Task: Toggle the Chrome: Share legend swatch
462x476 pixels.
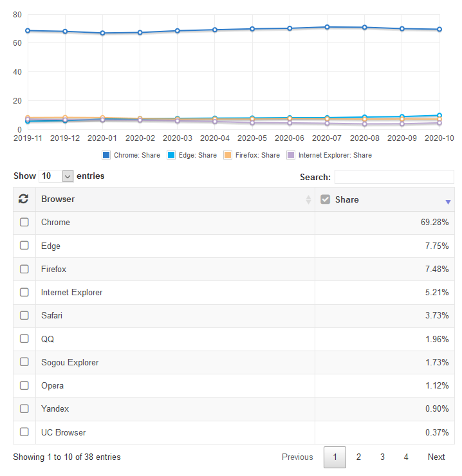Action: (106, 155)
